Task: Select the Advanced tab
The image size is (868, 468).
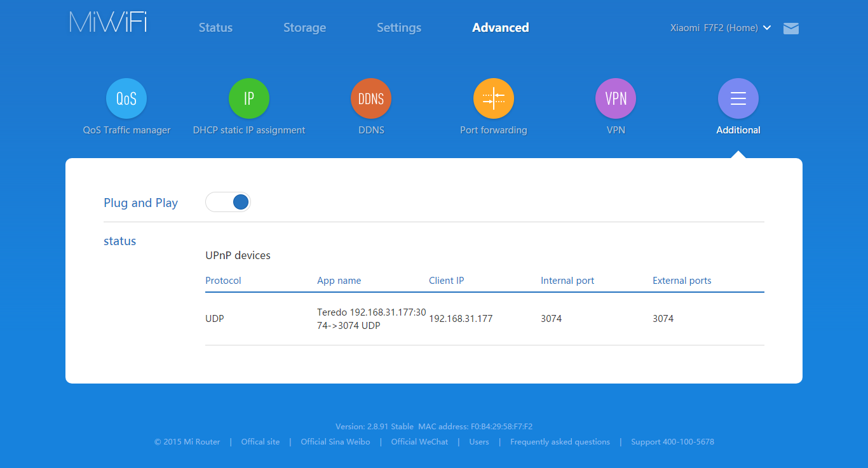Action: coord(501,28)
